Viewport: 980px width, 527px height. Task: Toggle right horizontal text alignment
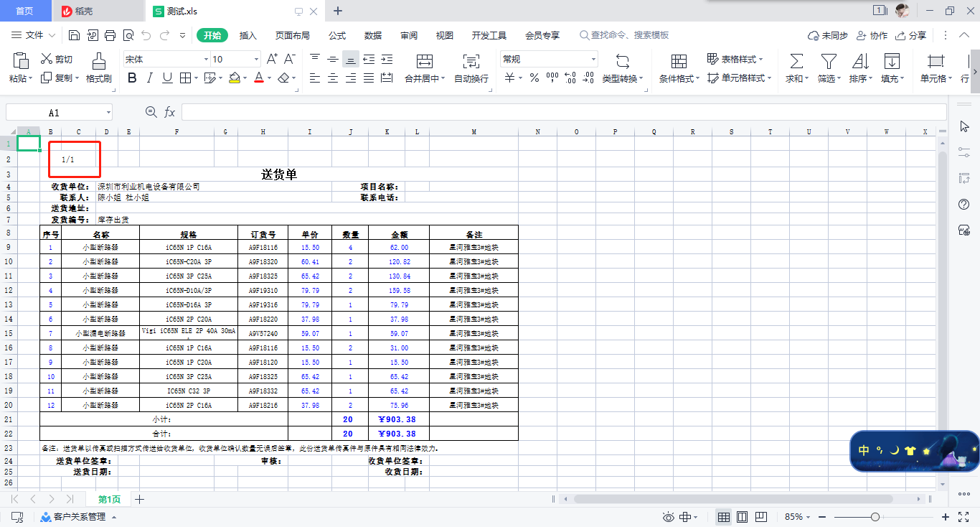[351, 78]
